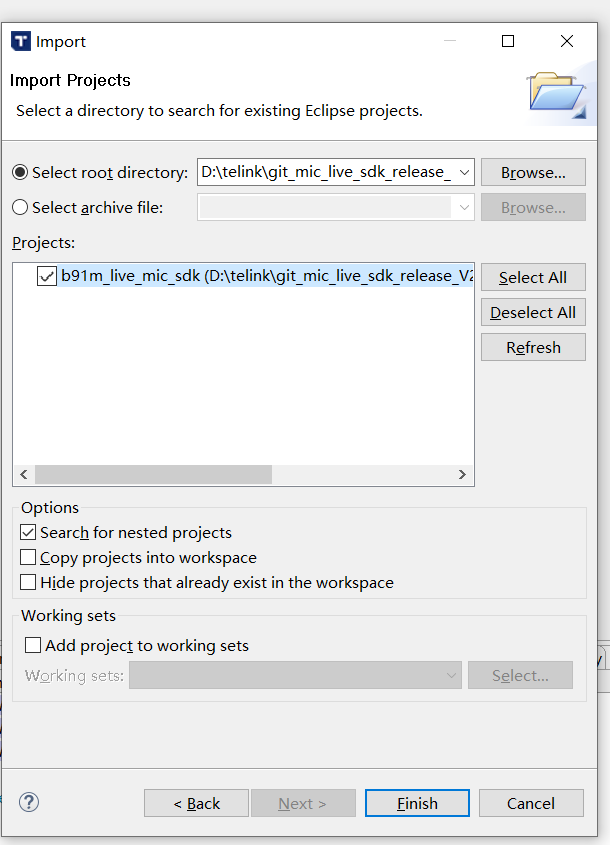Click Deselect All
Image resolution: width=610 pixels, height=845 pixels.
pos(533,312)
